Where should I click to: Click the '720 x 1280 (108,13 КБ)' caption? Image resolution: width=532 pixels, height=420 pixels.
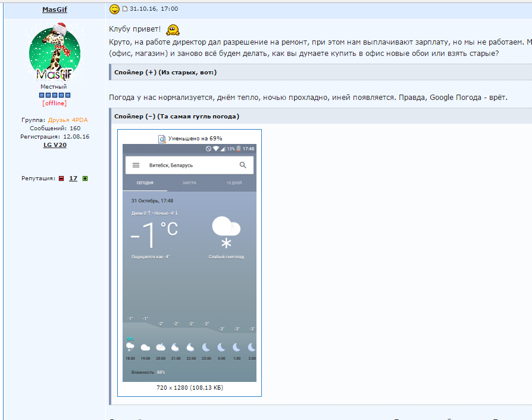[x=190, y=387]
